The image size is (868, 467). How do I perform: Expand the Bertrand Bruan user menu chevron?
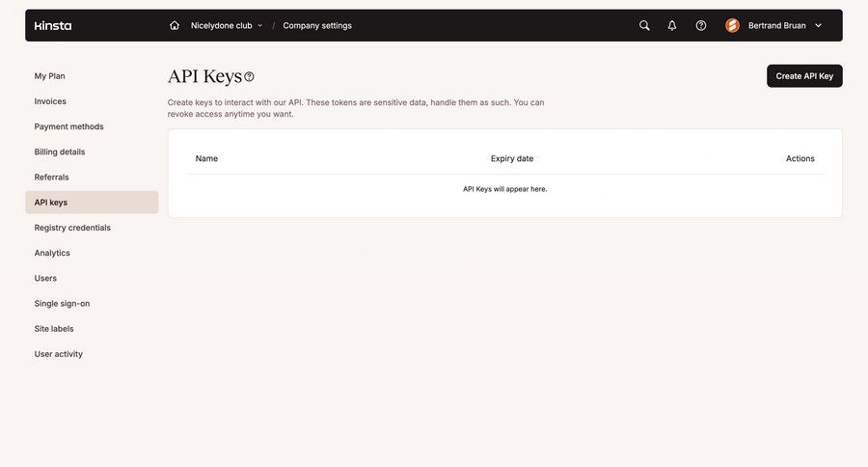coord(819,25)
